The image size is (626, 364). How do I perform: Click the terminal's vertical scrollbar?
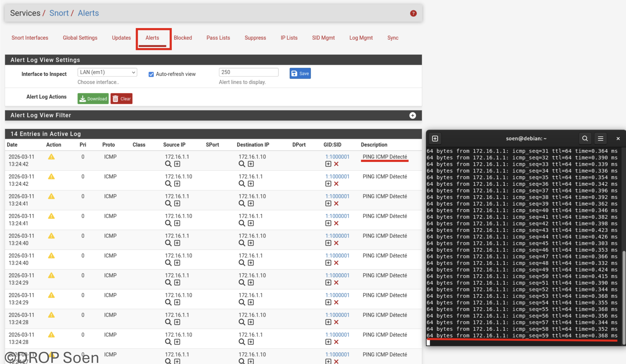(x=624, y=298)
